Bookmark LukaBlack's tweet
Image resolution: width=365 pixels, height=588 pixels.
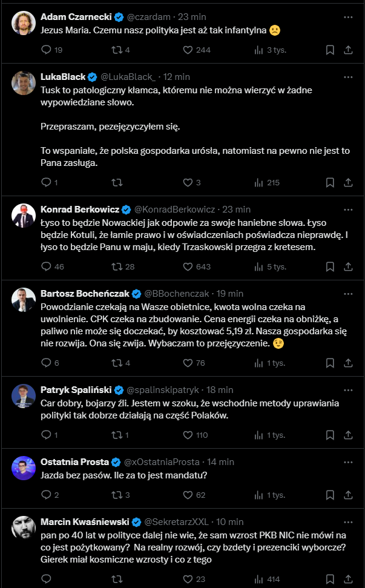pyautogui.click(x=330, y=182)
